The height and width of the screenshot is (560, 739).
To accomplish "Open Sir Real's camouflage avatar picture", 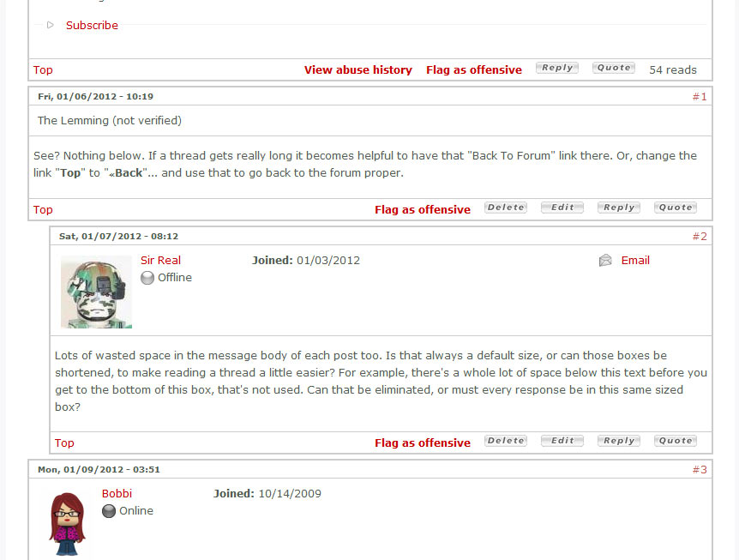I will click(96, 292).
